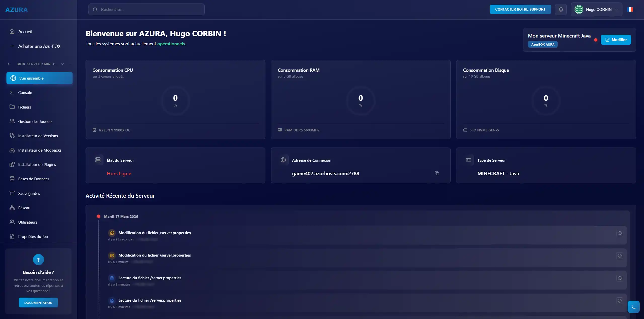The width and height of the screenshot is (644, 319).
Task: Click the back arrow beside MON SERVEUR MINEC
Action: point(9,64)
